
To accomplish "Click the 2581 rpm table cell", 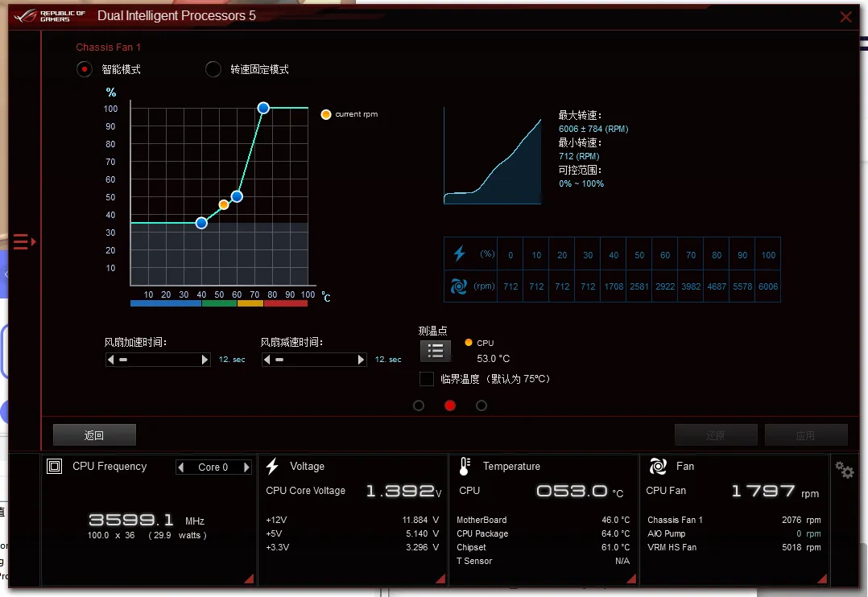I will [x=639, y=286].
